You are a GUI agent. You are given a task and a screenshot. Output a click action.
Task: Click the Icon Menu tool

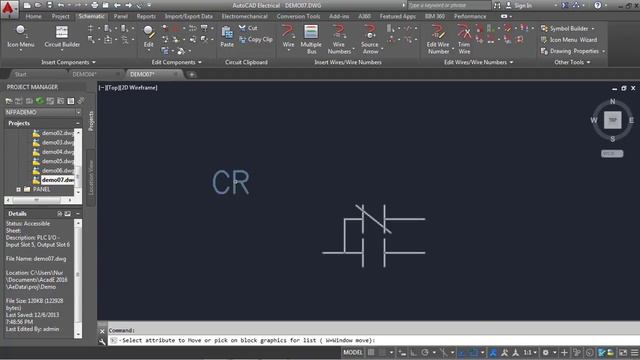(x=20, y=38)
